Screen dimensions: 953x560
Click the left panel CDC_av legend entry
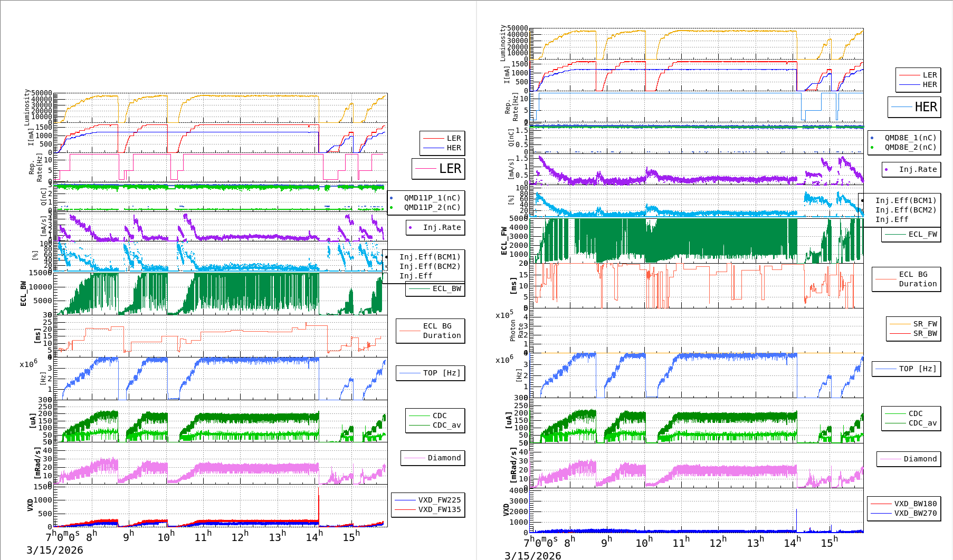tap(435, 425)
